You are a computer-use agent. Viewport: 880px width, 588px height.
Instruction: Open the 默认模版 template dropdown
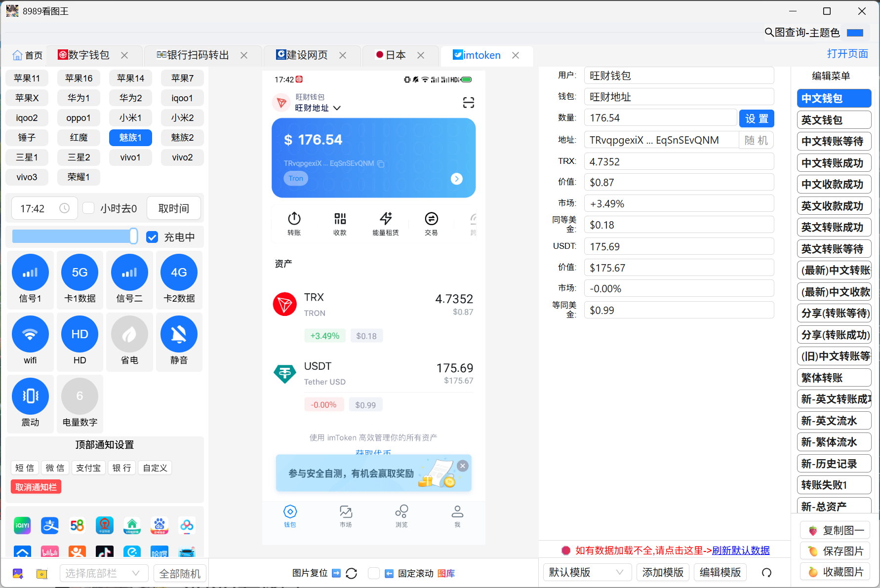pyautogui.click(x=587, y=572)
